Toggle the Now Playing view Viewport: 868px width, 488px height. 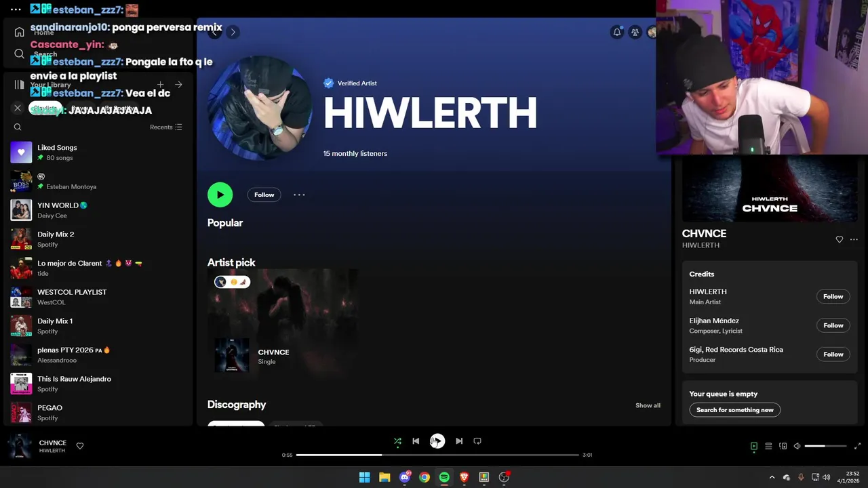coord(753,446)
